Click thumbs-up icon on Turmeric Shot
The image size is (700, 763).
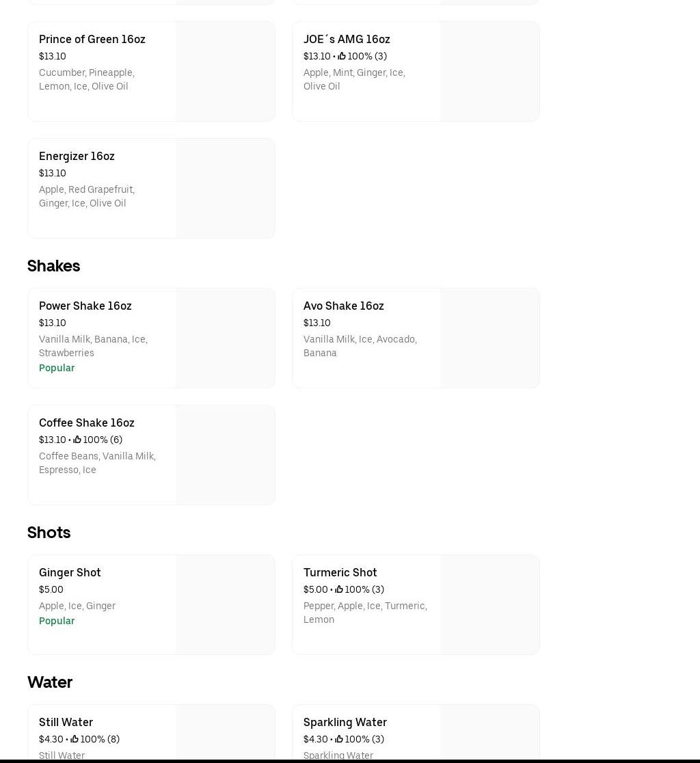click(x=339, y=589)
